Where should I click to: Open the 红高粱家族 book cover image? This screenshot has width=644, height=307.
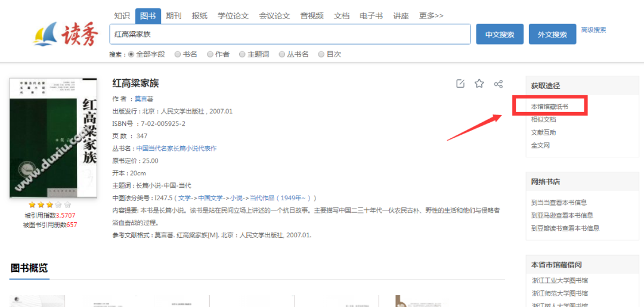pyautogui.click(x=54, y=138)
